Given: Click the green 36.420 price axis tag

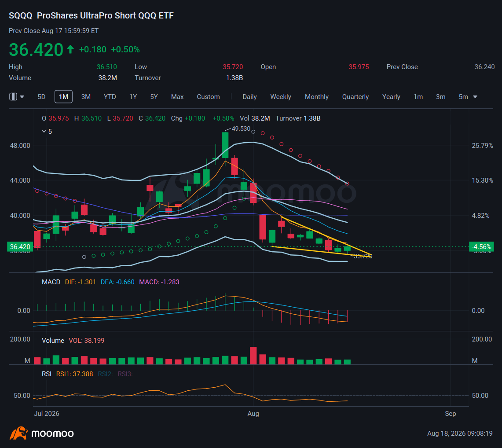Looking at the screenshot, I should click(20, 247).
